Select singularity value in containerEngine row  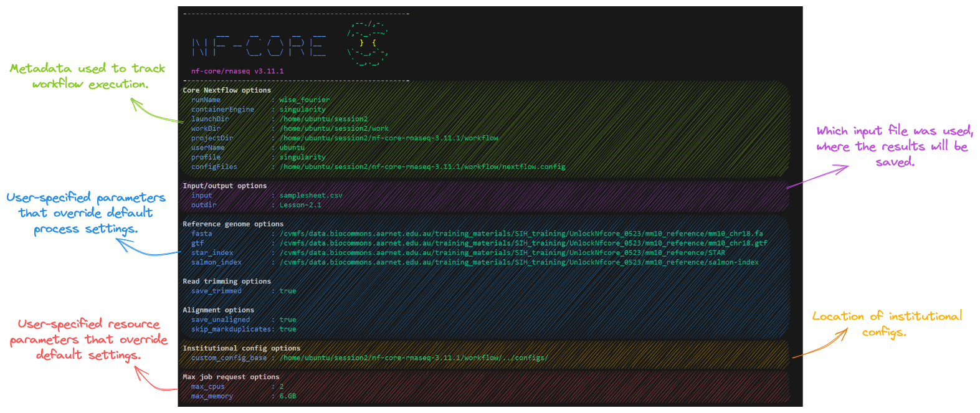coord(303,110)
